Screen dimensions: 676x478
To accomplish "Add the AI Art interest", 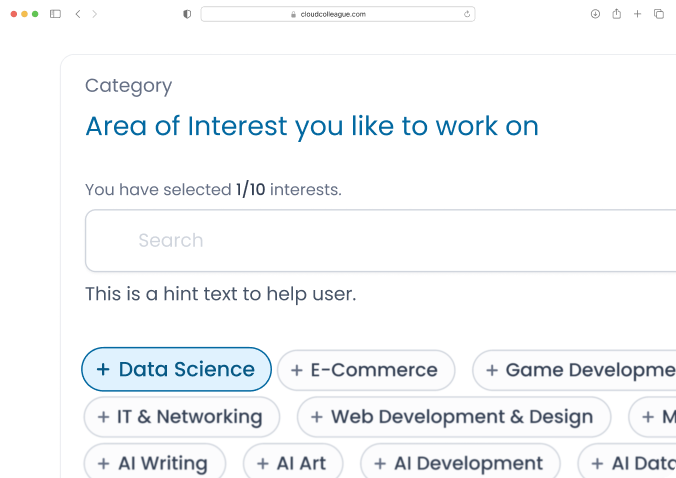I will (x=293, y=463).
